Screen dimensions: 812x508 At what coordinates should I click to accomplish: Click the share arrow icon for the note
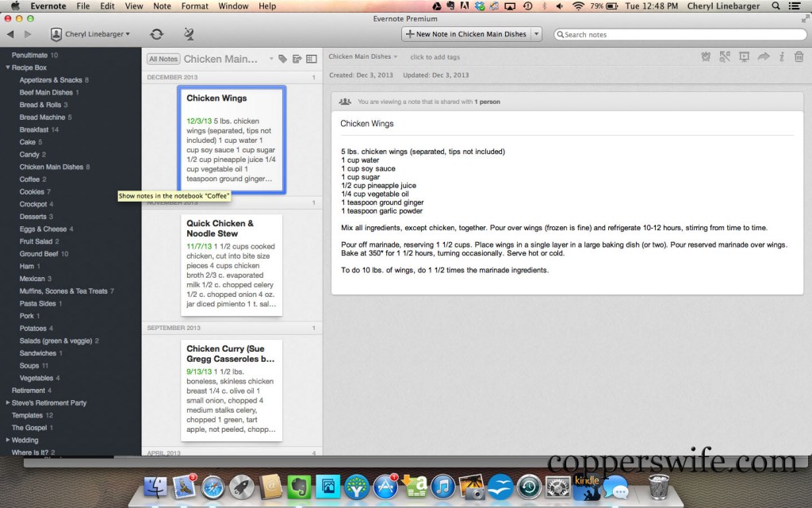764,56
